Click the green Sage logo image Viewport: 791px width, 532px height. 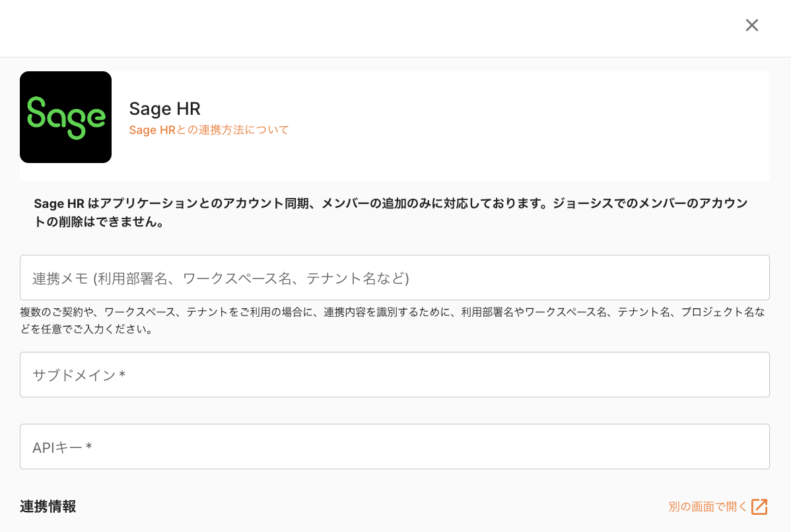65,117
